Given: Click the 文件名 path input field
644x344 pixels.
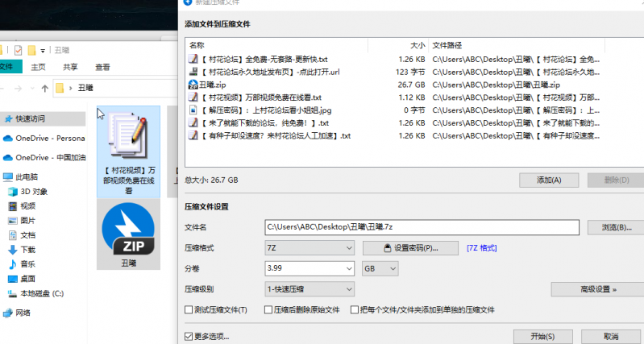Looking at the screenshot, I should tap(421, 228).
